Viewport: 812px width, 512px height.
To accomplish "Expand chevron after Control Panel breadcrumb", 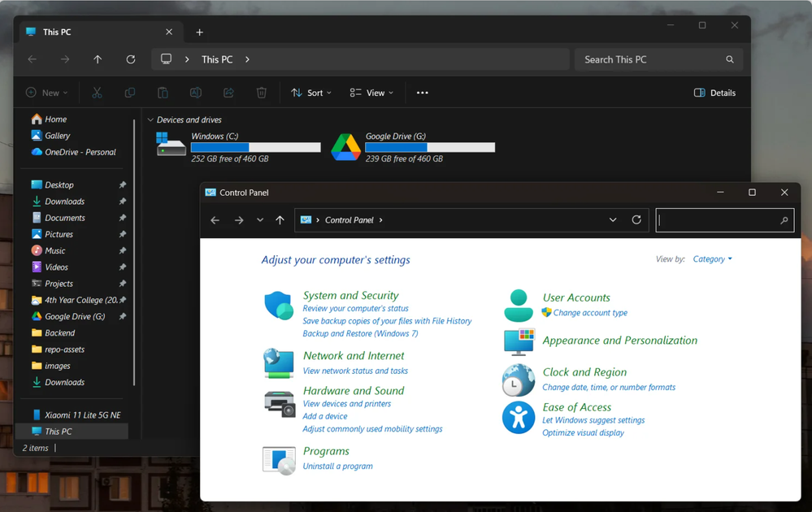I will point(380,220).
